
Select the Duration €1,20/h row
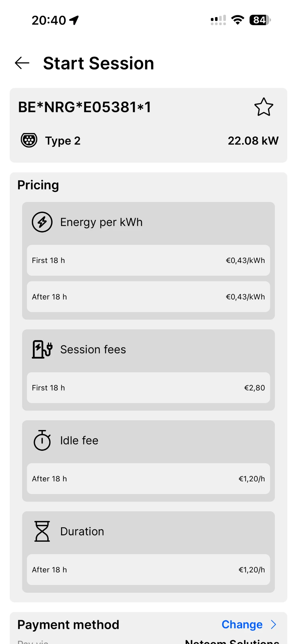coord(148,570)
